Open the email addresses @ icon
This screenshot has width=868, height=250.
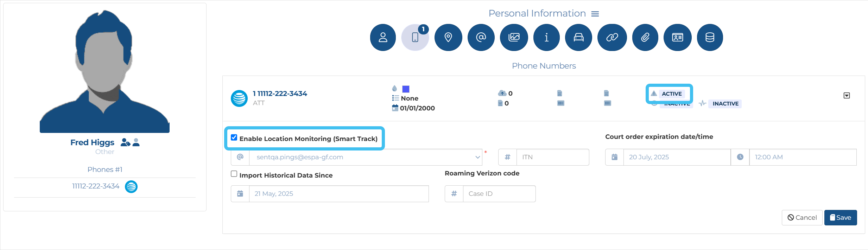tap(481, 37)
